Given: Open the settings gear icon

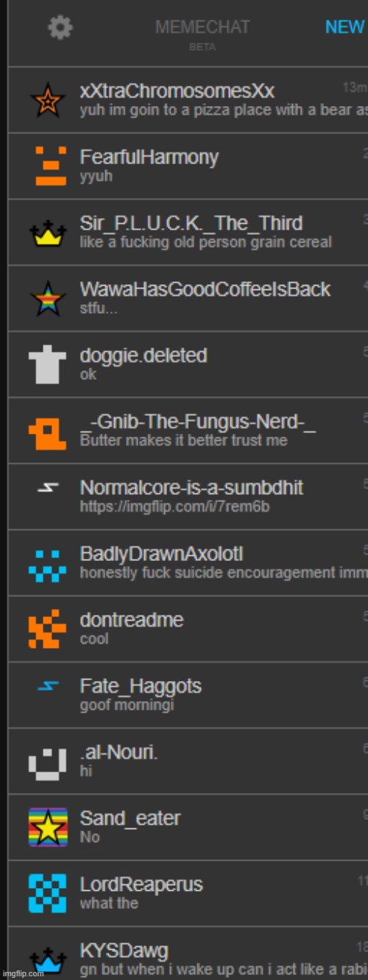Looking at the screenshot, I should click(60, 28).
